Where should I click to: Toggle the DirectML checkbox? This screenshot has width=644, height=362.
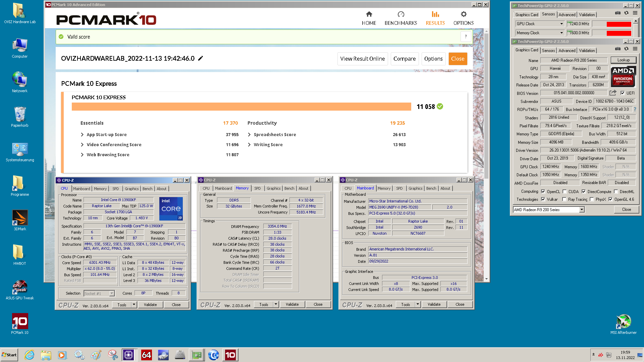616,192
